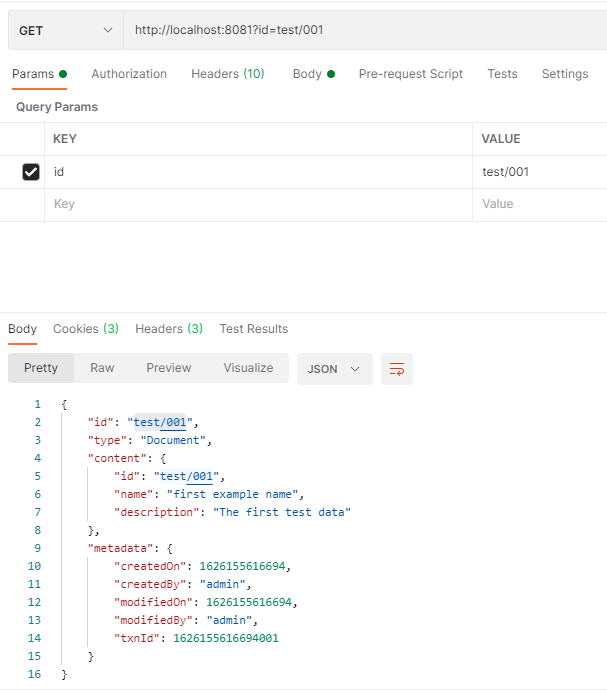The width and height of the screenshot is (607, 693).
Task: Click the "content" key in response
Action: (x=117, y=458)
